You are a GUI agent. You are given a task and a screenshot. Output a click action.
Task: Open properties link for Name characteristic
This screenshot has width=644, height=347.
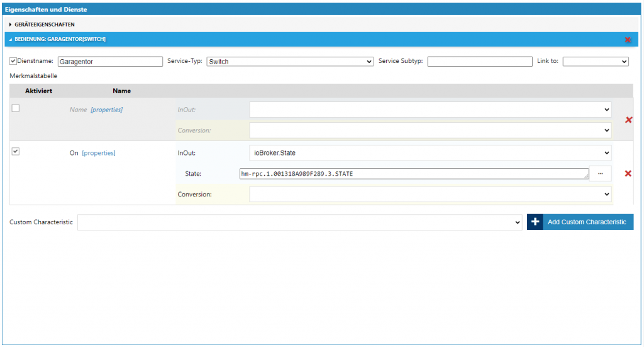coord(106,110)
